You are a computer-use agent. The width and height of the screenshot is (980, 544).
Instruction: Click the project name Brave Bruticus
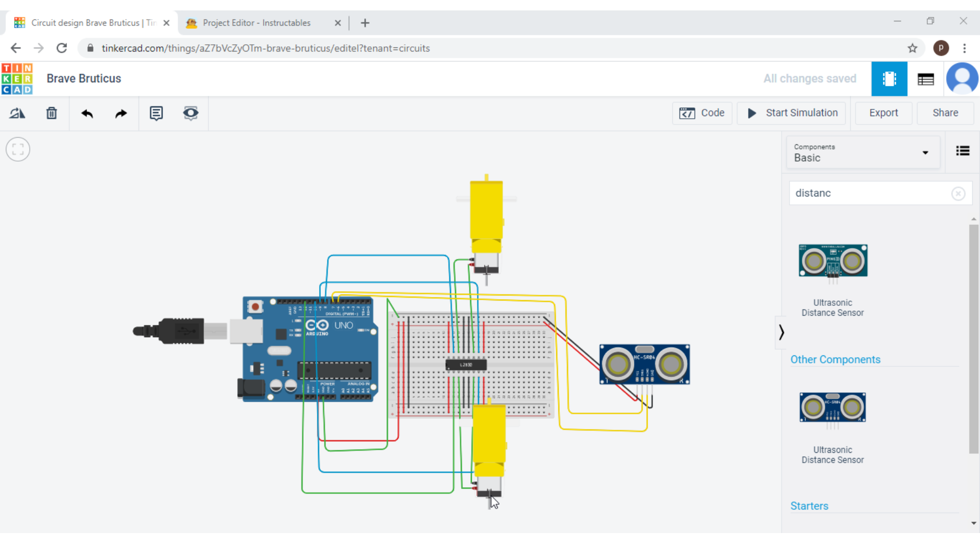pyautogui.click(x=84, y=79)
